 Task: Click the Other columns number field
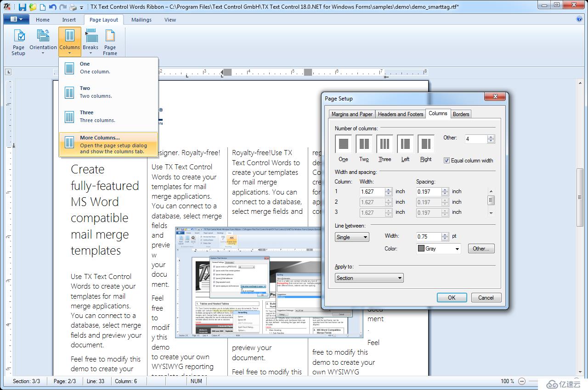pos(476,139)
